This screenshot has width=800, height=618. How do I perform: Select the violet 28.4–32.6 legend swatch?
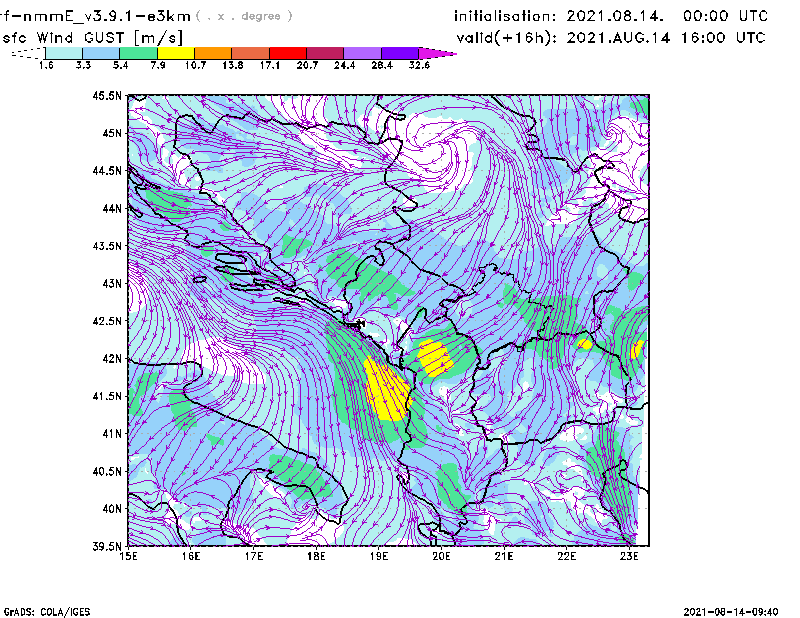399,53
